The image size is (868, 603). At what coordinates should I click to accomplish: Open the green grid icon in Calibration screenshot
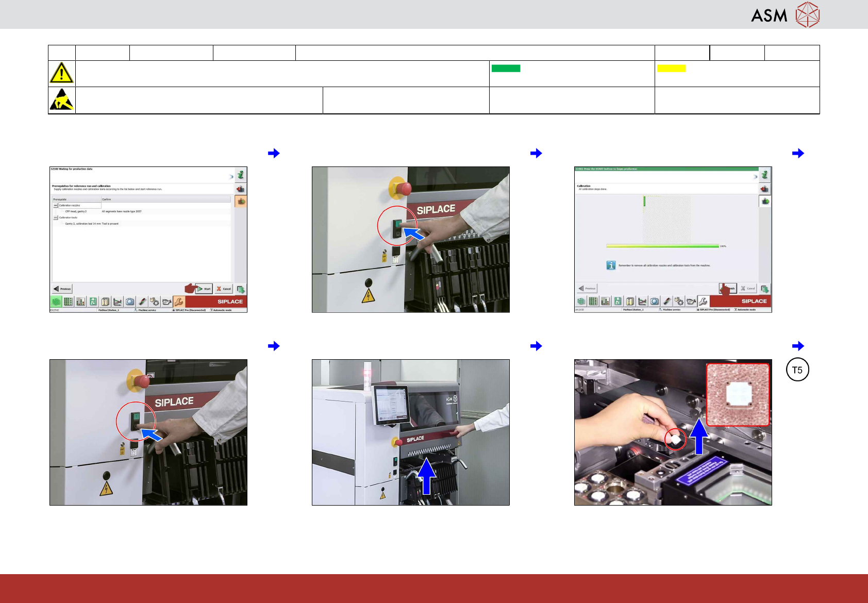point(593,301)
